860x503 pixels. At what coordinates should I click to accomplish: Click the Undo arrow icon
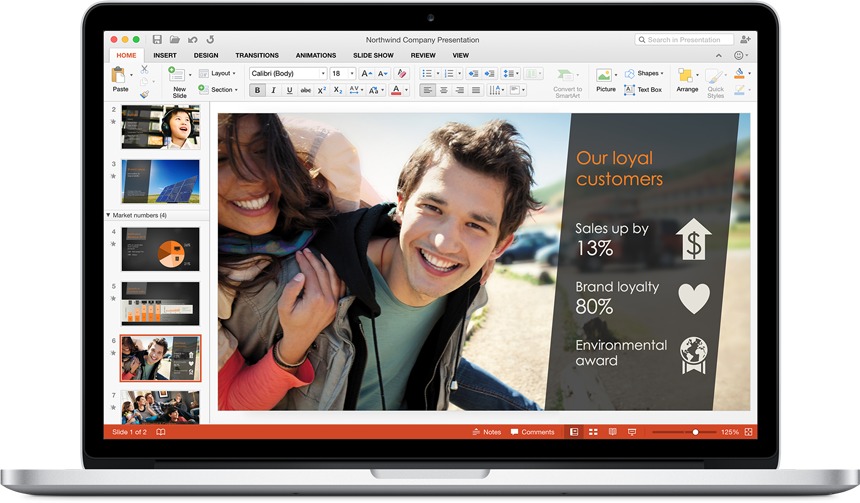192,40
